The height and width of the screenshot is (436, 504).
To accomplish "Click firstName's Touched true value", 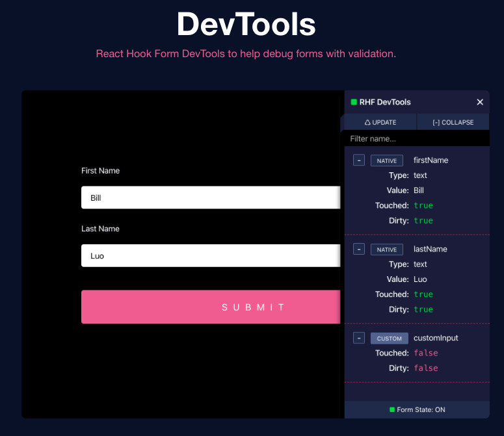I will click(423, 205).
